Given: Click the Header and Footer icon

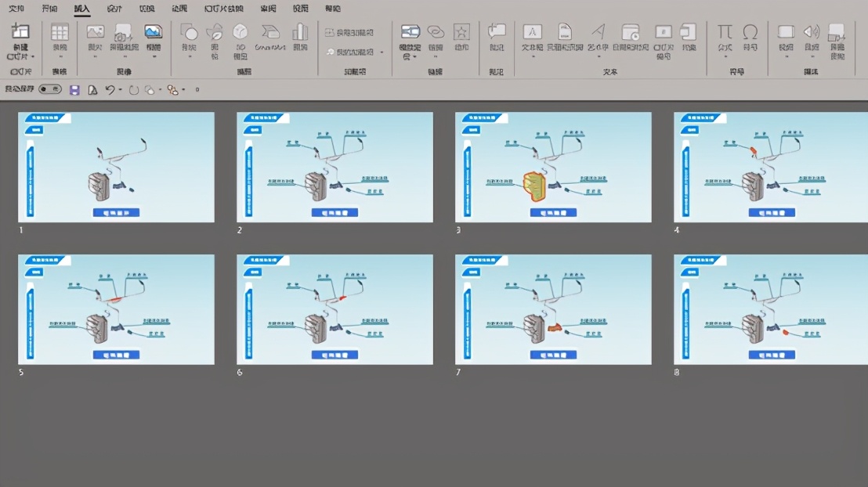Looking at the screenshot, I should click(565, 31).
